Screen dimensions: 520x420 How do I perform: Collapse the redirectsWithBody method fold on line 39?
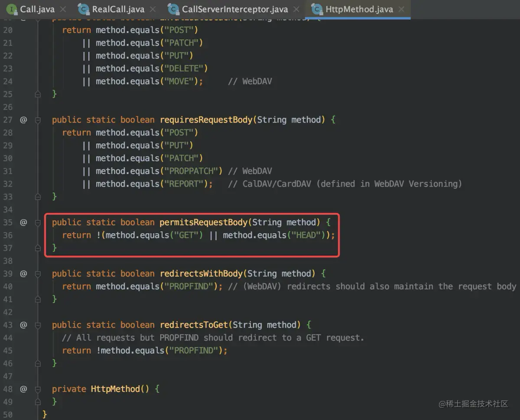point(38,274)
